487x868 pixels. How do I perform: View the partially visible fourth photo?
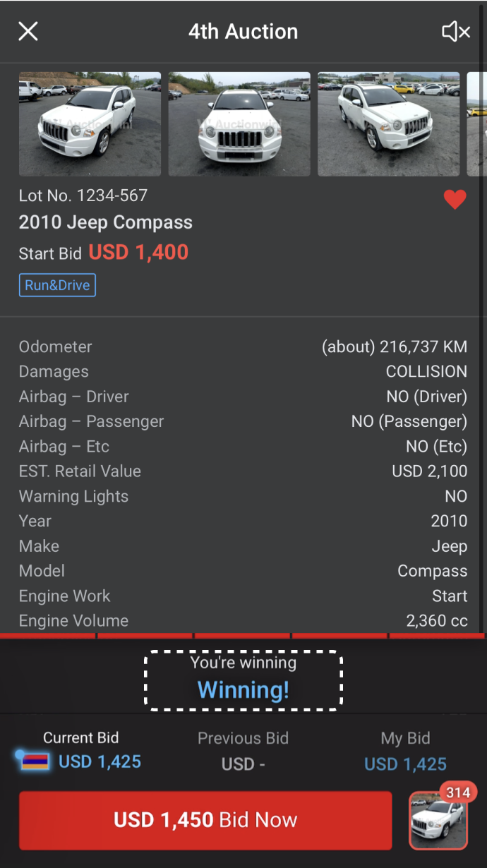click(x=477, y=124)
